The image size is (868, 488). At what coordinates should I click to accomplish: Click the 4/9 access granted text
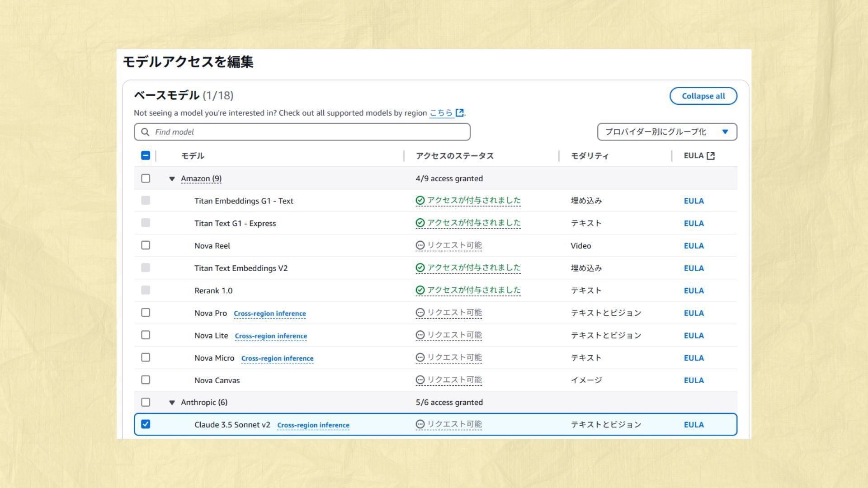pos(449,178)
